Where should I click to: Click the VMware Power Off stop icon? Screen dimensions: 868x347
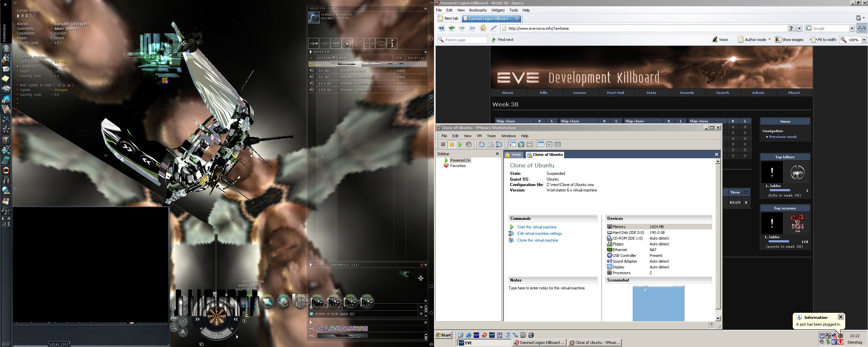443,144
